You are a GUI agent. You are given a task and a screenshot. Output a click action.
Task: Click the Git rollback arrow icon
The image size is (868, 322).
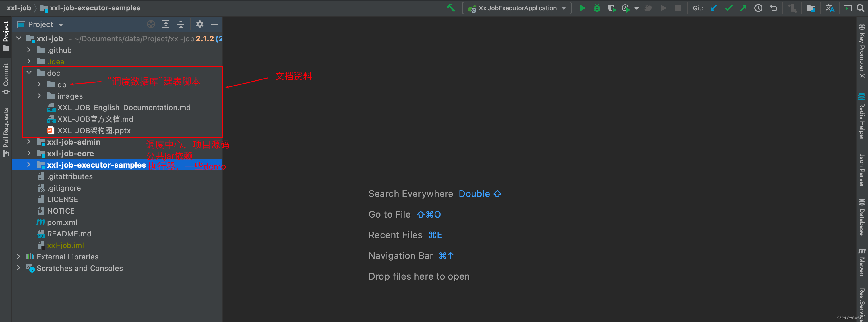(x=773, y=8)
